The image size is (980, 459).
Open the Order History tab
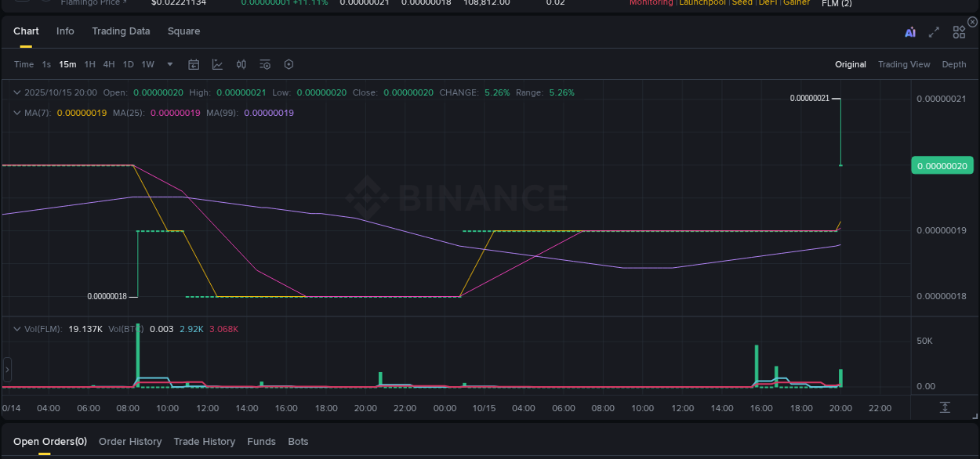pos(130,441)
